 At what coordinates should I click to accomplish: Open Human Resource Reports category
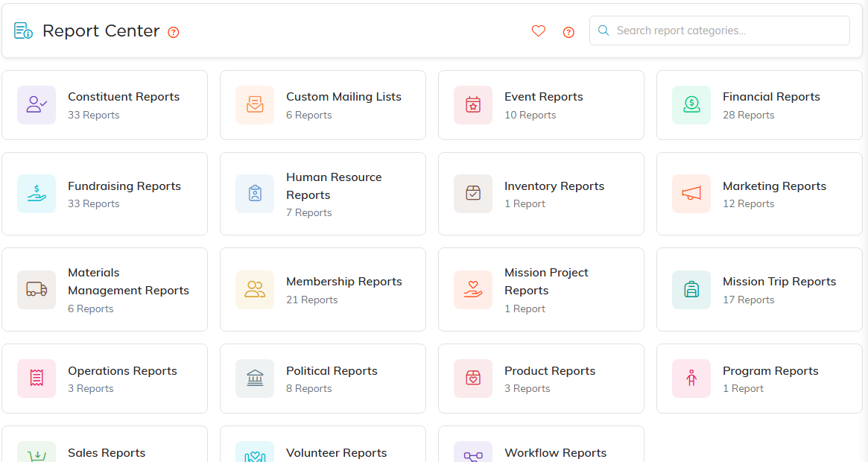(323, 194)
